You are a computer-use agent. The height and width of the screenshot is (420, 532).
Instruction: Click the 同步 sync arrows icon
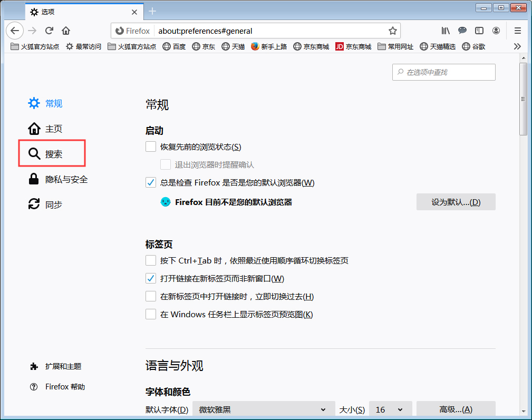33,204
